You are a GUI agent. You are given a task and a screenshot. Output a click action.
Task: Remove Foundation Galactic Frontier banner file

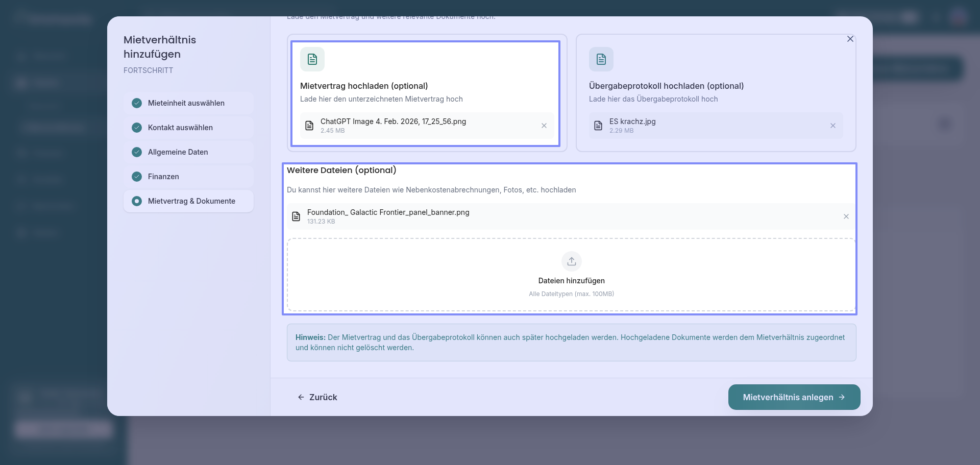click(846, 216)
